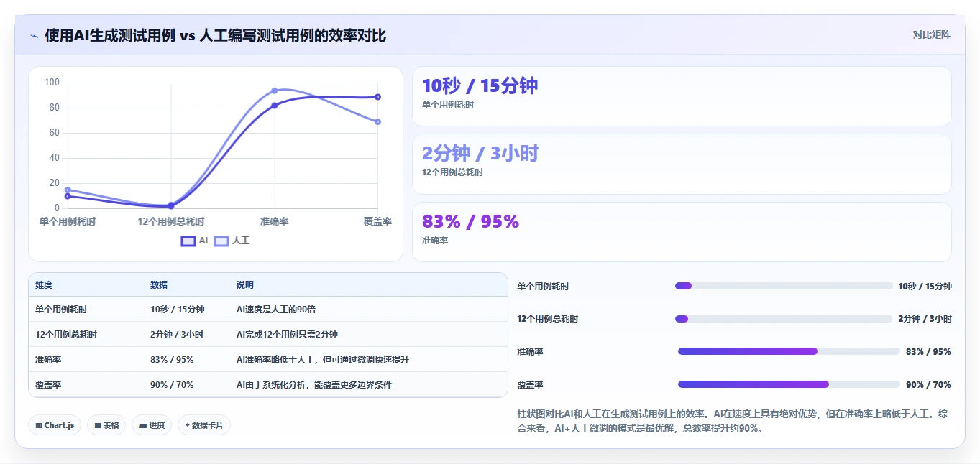Click the 对比矩阵 label in the header
Viewport: 980px width, 464px height.
(x=931, y=35)
